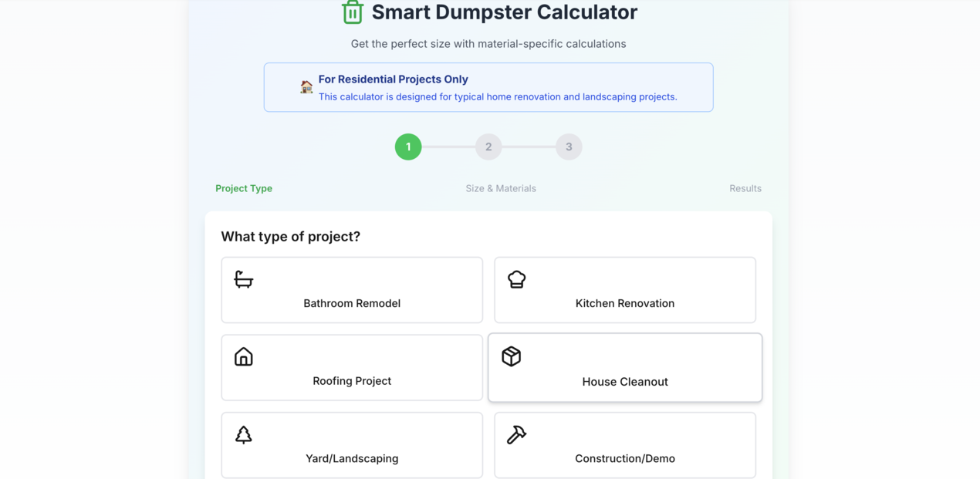Click the 'typical home renovation' notice description
Image resolution: width=980 pixels, height=479 pixels.
tap(498, 97)
